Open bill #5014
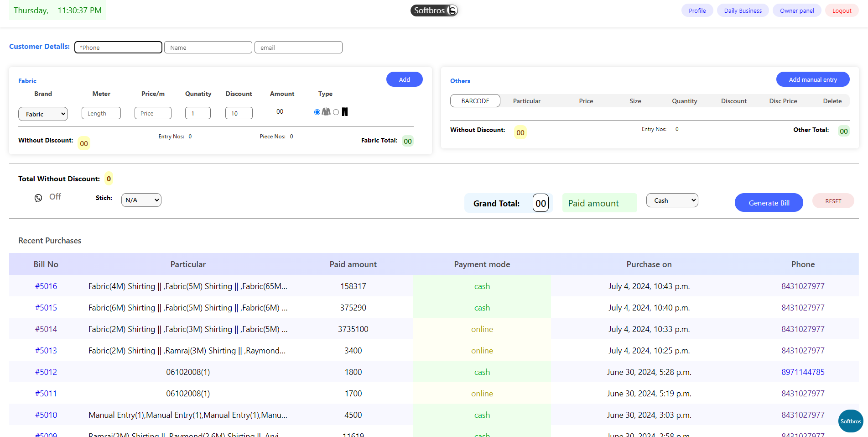The height and width of the screenshot is (437, 868). tap(46, 329)
